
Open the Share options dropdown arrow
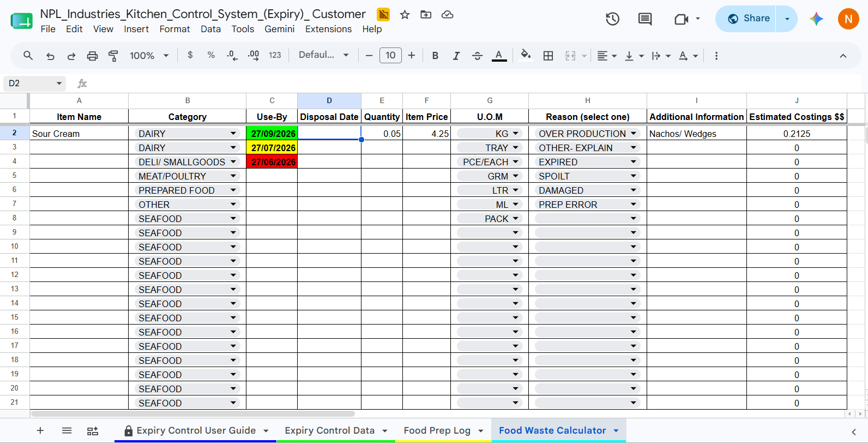[787, 19]
